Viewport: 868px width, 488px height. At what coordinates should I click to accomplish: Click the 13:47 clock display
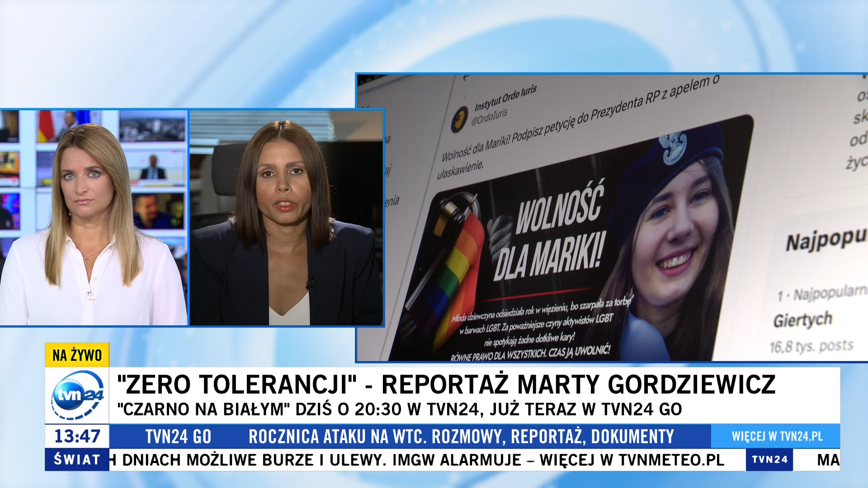[77, 436]
